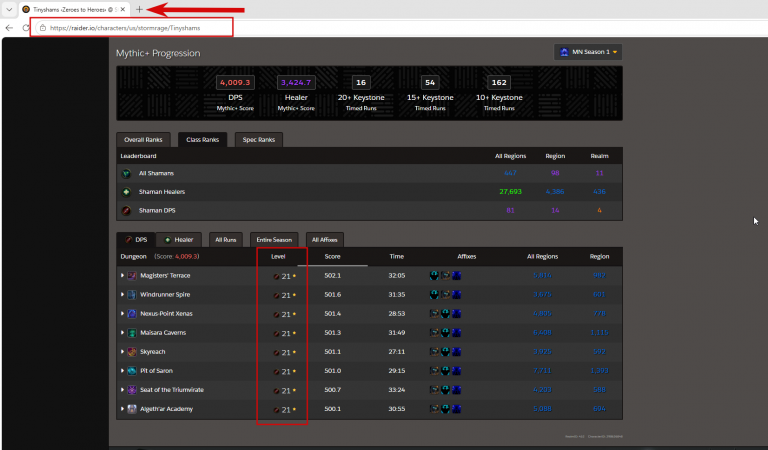Click the keystone level 21 on Maisara Caverns
Viewport: 768px width, 450px height.
(286, 333)
